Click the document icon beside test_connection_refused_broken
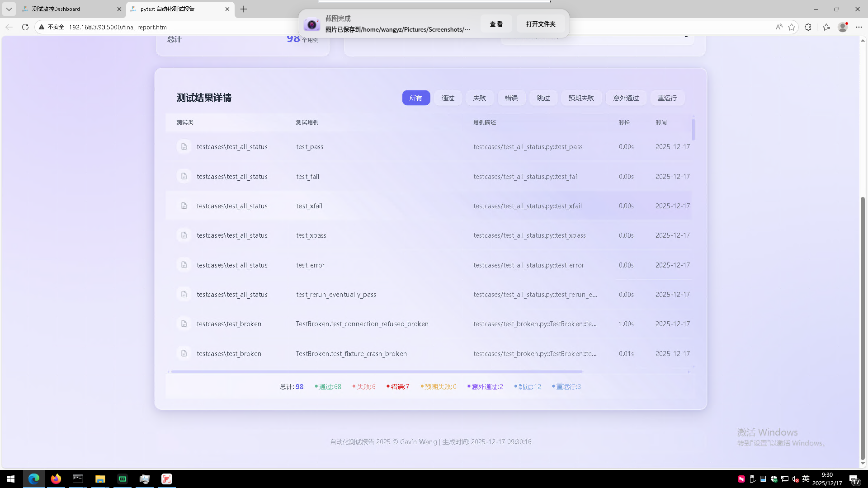 (x=184, y=324)
